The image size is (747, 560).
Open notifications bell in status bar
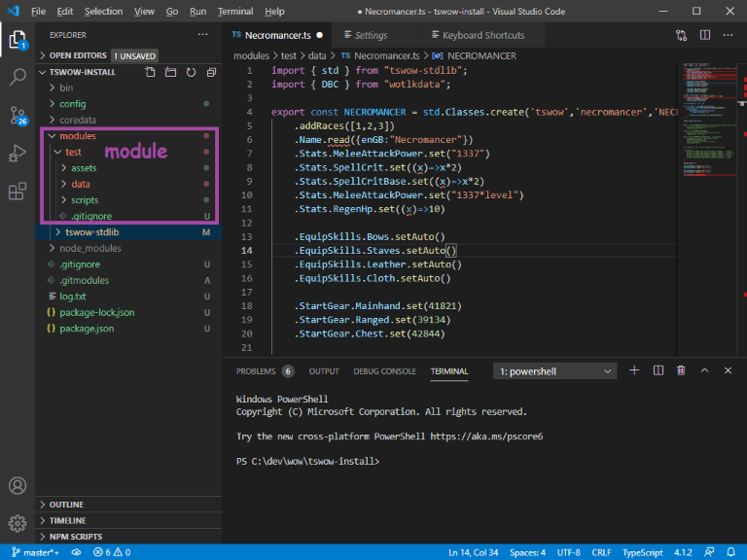(x=731, y=552)
